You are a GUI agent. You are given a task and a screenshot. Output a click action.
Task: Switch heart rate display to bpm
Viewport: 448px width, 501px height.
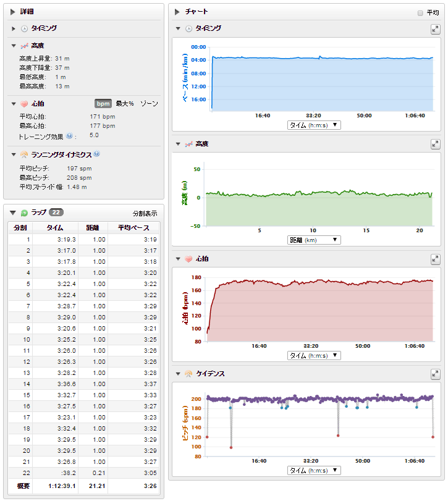[x=103, y=104]
